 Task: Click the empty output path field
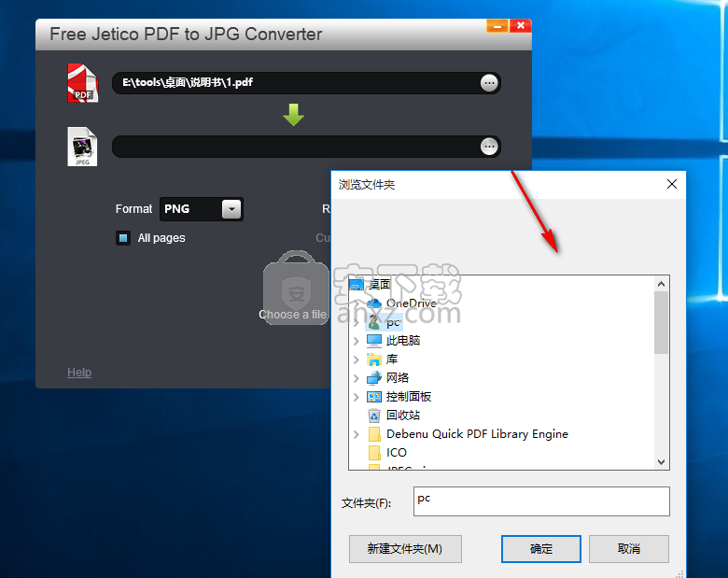306,147
